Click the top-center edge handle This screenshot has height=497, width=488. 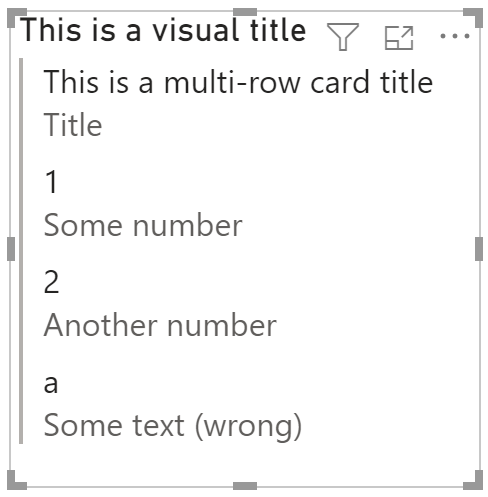point(245,12)
